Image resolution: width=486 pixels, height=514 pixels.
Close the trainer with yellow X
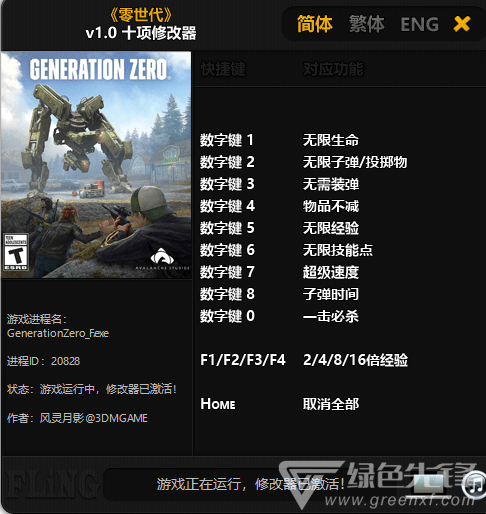pyautogui.click(x=462, y=24)
